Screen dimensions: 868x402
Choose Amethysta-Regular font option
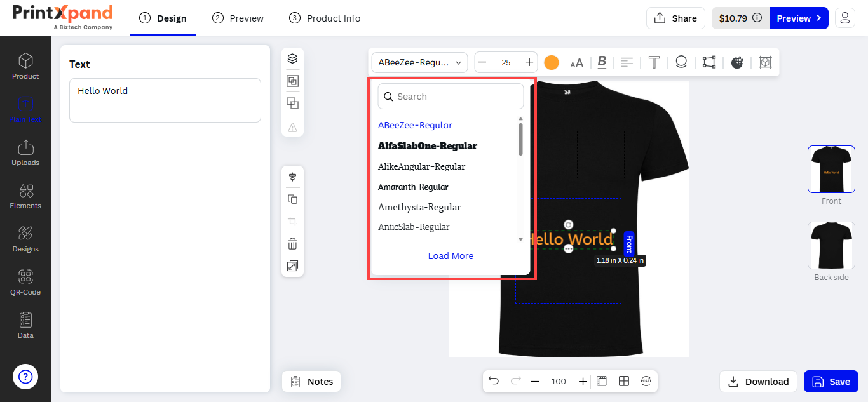419,207
